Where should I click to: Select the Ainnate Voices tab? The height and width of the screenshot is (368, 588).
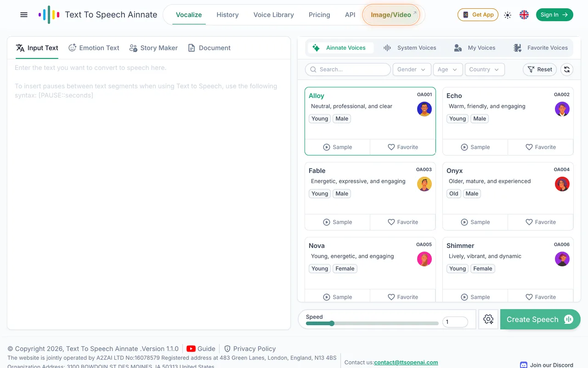tap(339, 48)
